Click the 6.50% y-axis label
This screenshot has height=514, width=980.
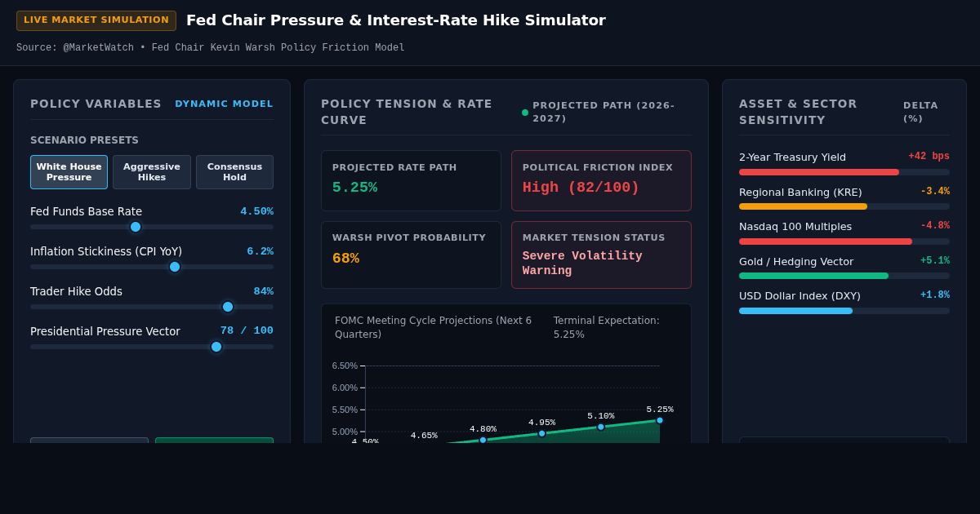(x=345, y=366)
